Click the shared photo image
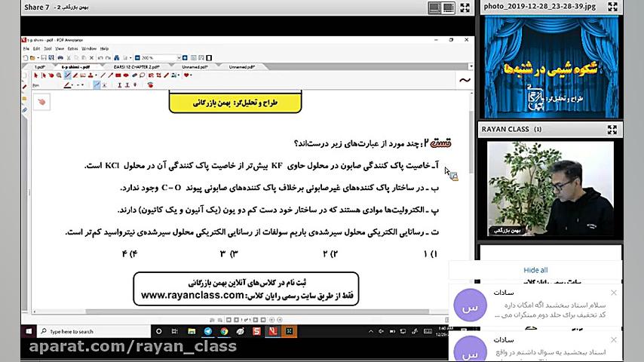Screen dimensions: 644x362 pyautogui.click(x=551, y=67)
